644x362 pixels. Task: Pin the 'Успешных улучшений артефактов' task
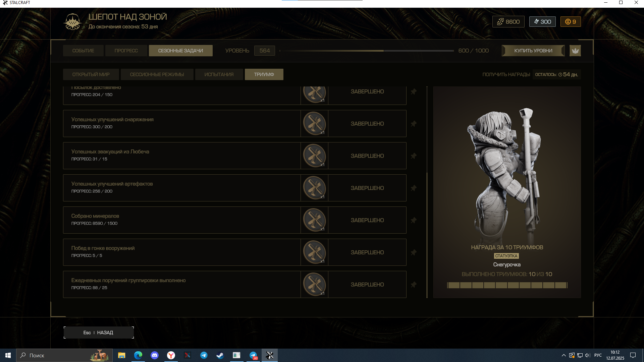[414, 188]
